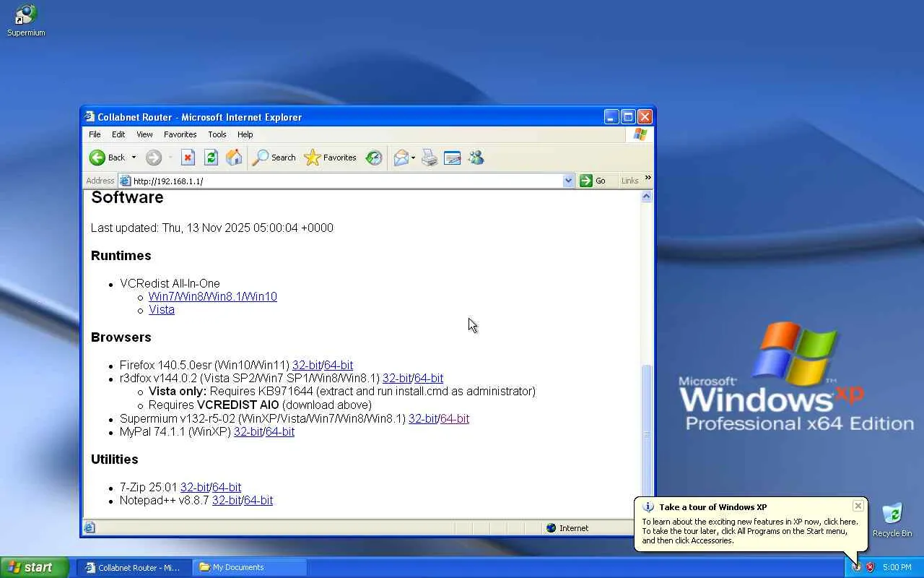Click the "Last updated" timestamp text
This screenshot has width=924, height=578.
[212, 228]
